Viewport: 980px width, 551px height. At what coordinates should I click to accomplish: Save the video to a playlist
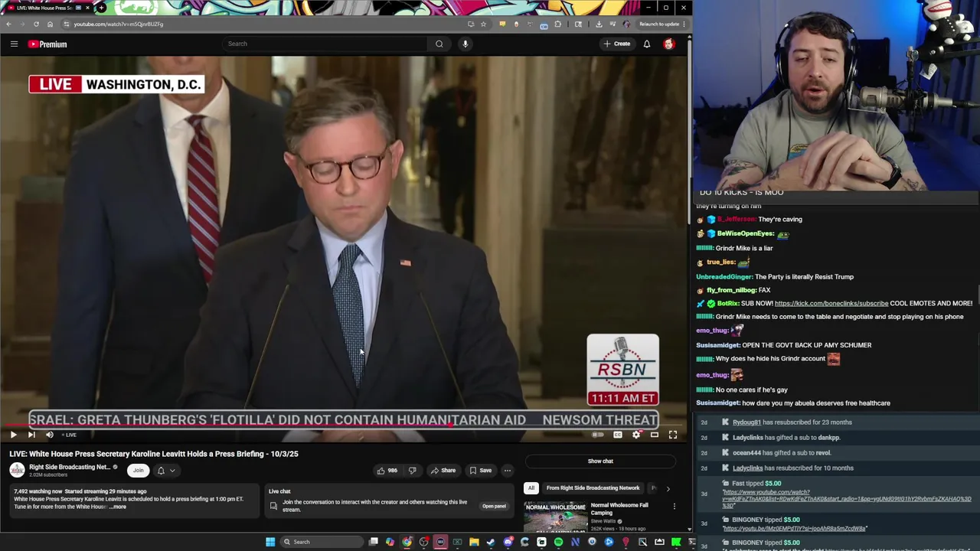click(x=480, y=471)
